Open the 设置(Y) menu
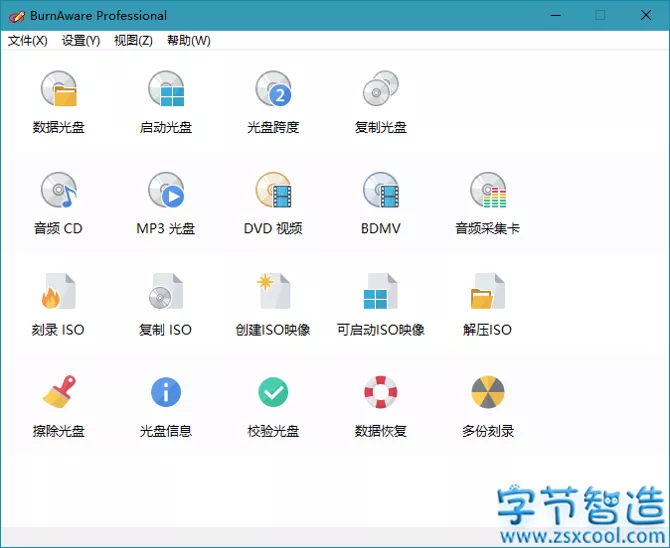This screenshot has height=548, width=670. [81, 41]
